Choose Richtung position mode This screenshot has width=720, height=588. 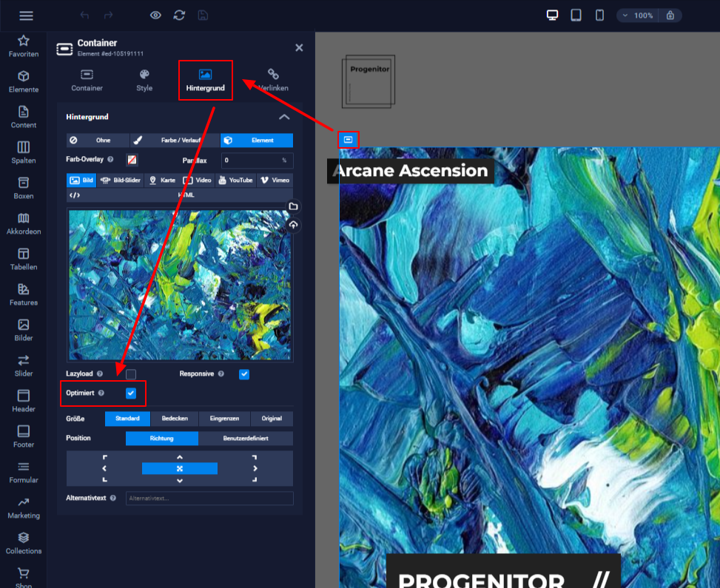point(161,439)
